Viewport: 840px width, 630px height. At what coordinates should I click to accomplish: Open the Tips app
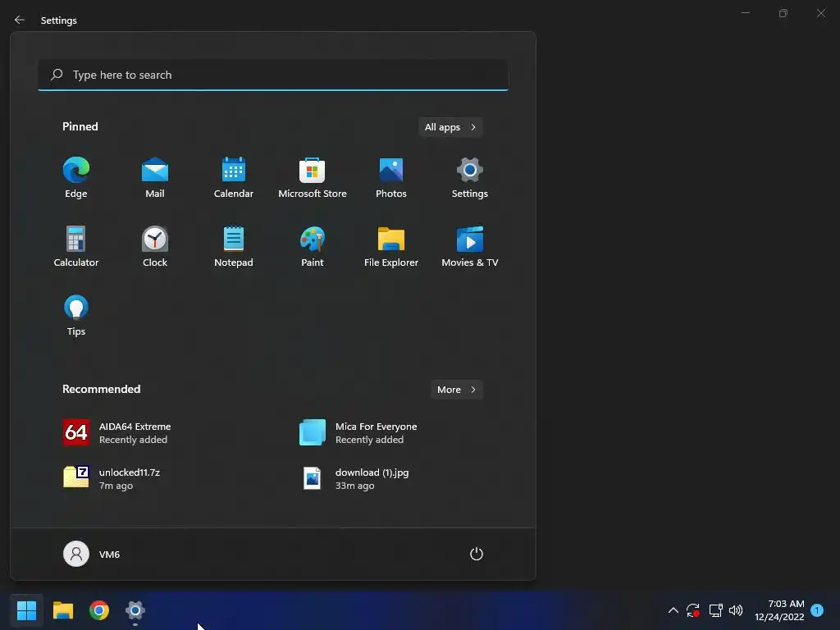pyautogui.click(x=76, y=316)
